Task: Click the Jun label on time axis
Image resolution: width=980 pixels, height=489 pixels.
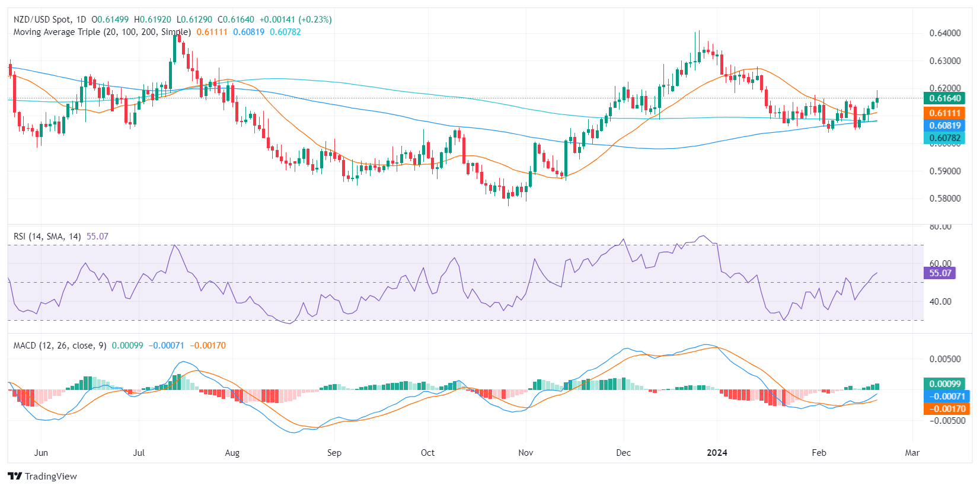Action: click(41, 453)
